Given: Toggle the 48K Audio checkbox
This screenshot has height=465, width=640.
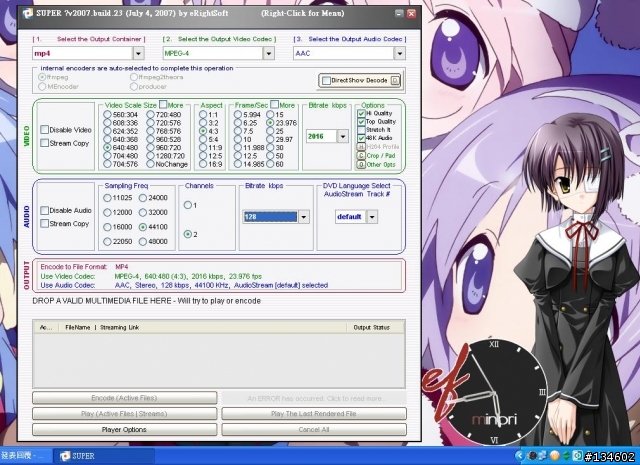Looking at the screenshot, I should point(361,138).
